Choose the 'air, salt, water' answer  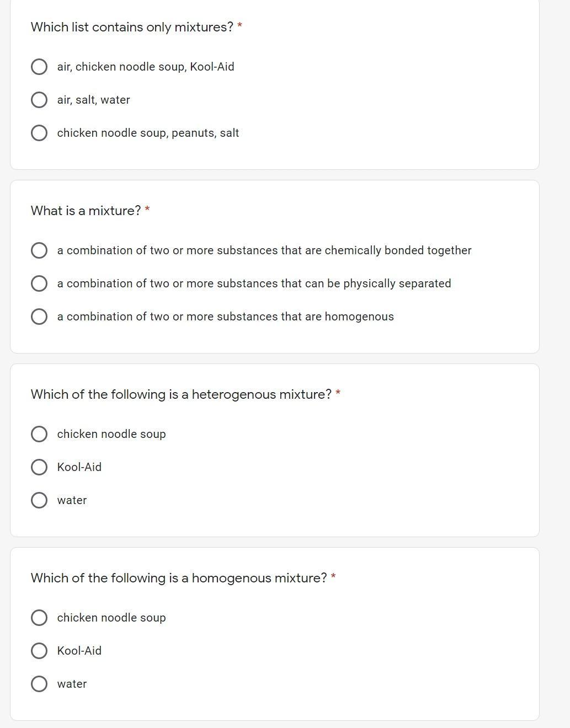coord(39,100)
